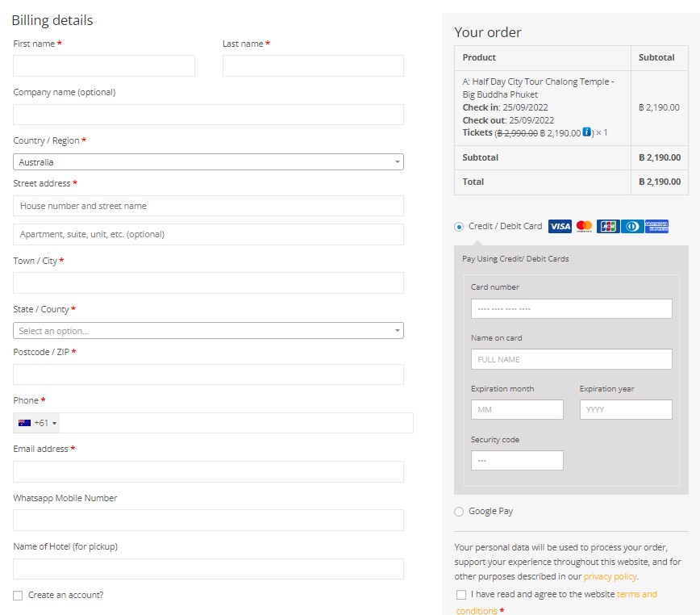Choose Google Pay as payment method
This screenshot has width=700, height=615.
click(459, 512)
